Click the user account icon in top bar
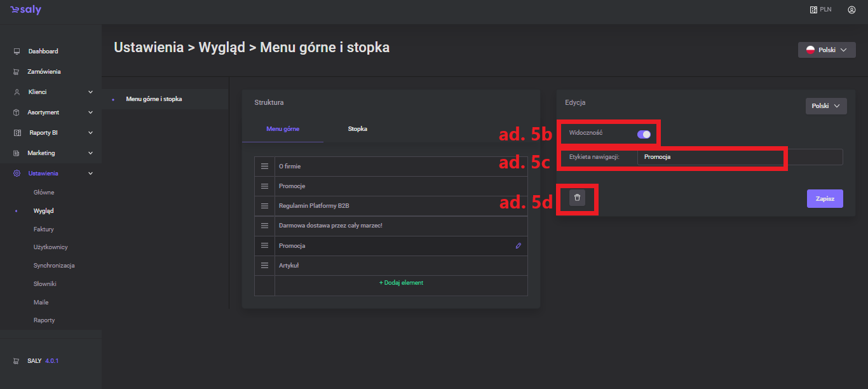The image size is (868, 389). click(x=851, y=10)
